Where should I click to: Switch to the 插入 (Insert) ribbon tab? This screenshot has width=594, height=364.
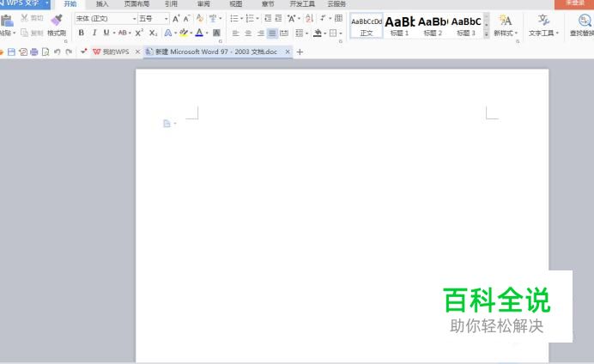tap(102, 4)
